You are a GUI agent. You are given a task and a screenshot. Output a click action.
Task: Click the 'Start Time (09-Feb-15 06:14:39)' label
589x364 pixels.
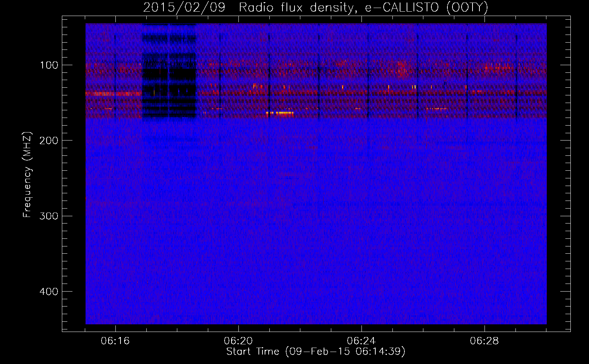(316, 352)
